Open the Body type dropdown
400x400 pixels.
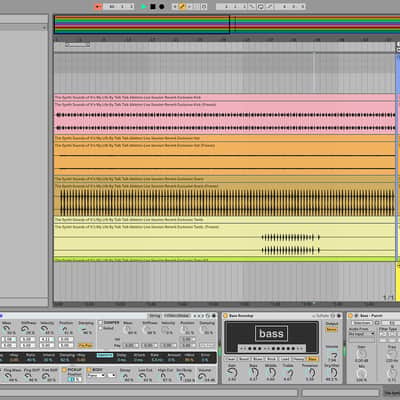tap(96, 375)
